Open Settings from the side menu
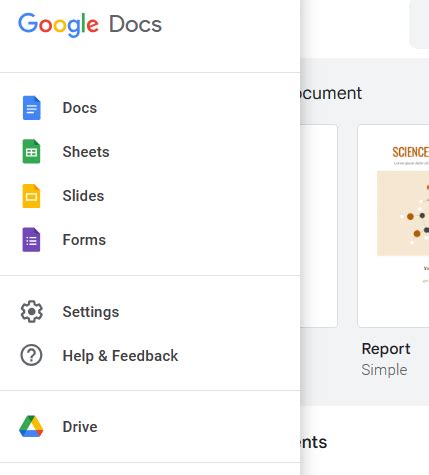Image resolution: width=429 pixels, height=475 pixels. (x=150, y=312)
